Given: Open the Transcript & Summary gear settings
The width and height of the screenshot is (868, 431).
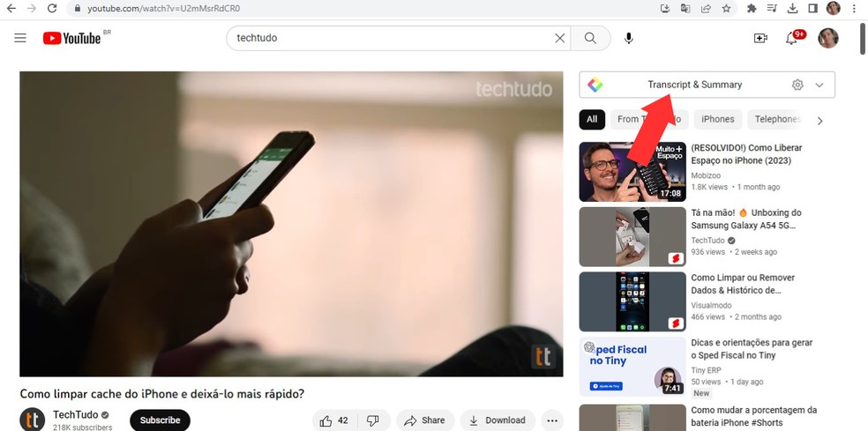Looking at the screenshot, I should click(x=797, y=85).
